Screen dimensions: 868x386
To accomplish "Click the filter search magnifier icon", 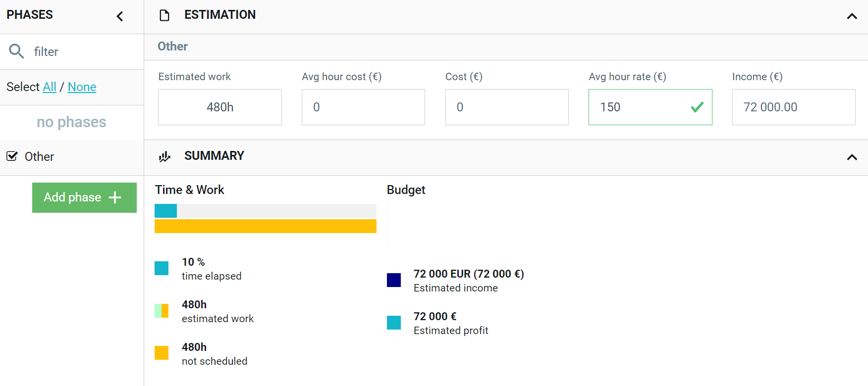I will tap(16, 51).
